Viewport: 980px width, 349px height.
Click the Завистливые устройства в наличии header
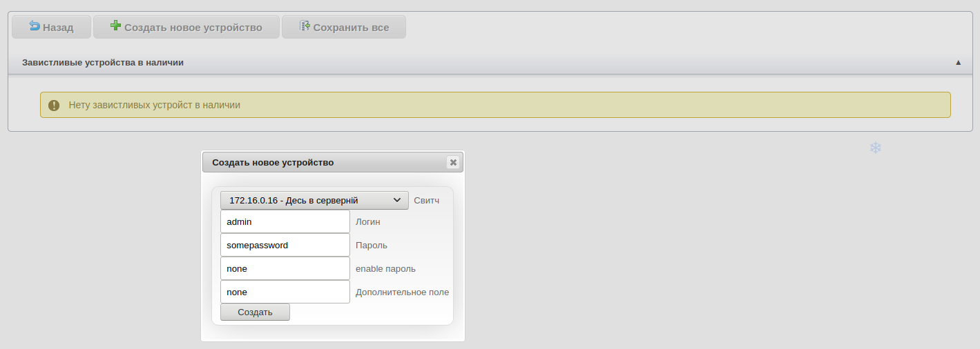[103, 62]
